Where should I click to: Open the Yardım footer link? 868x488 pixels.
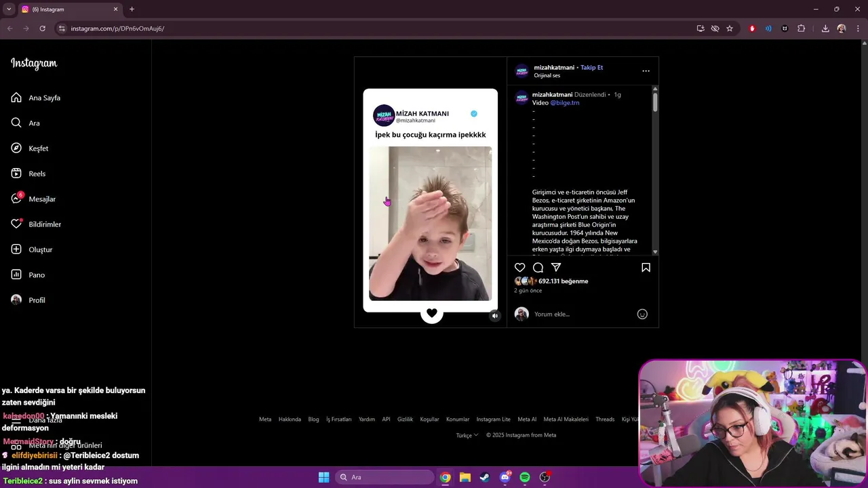(x=366, y=420)
